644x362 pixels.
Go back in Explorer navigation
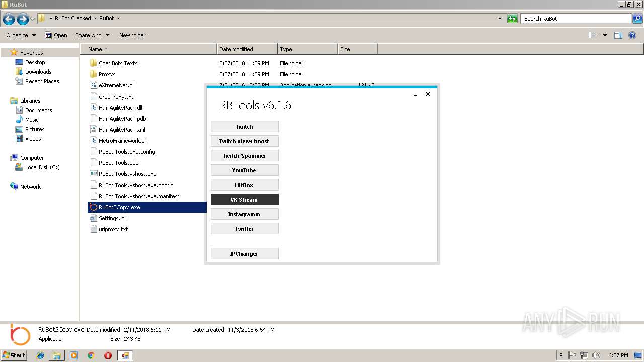pyautogui.click(x=9, y=19)
